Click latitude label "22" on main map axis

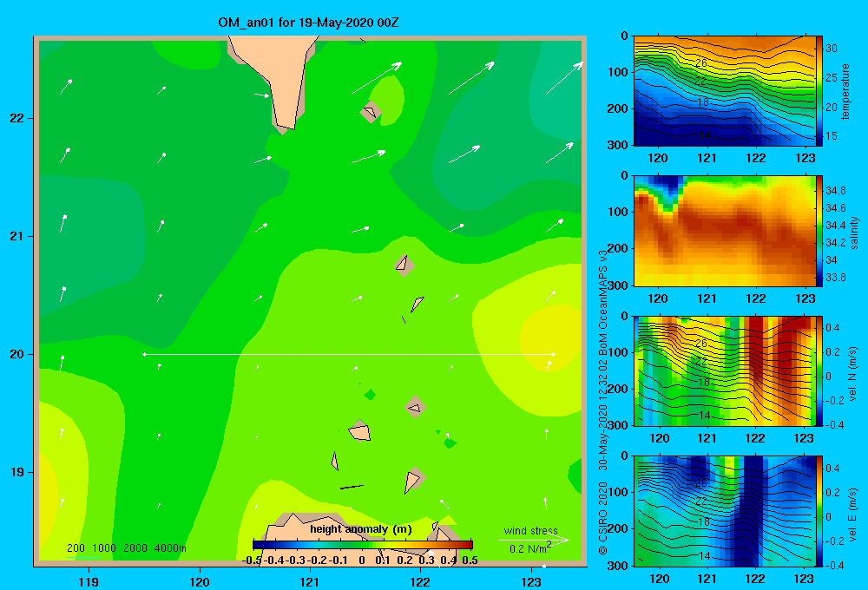(17, 119)
